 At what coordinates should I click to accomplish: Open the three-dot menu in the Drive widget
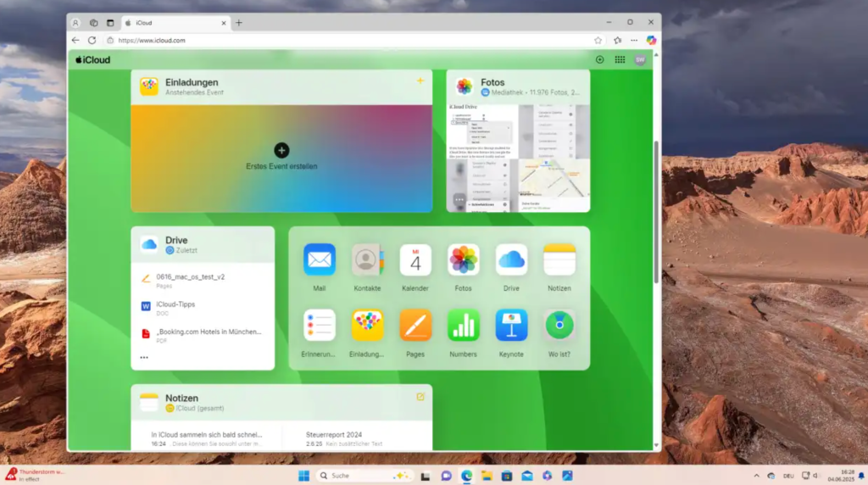pyautogui.click(x=144, y=358)
